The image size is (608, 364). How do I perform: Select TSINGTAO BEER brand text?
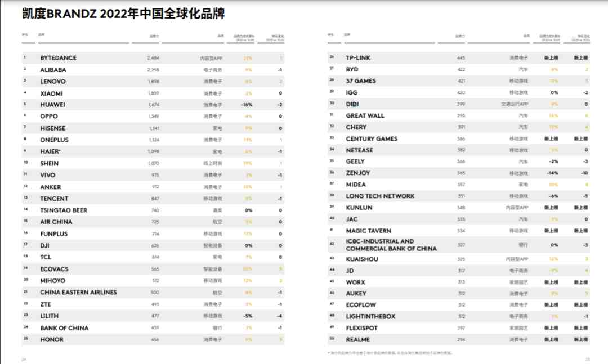(64, 210)
